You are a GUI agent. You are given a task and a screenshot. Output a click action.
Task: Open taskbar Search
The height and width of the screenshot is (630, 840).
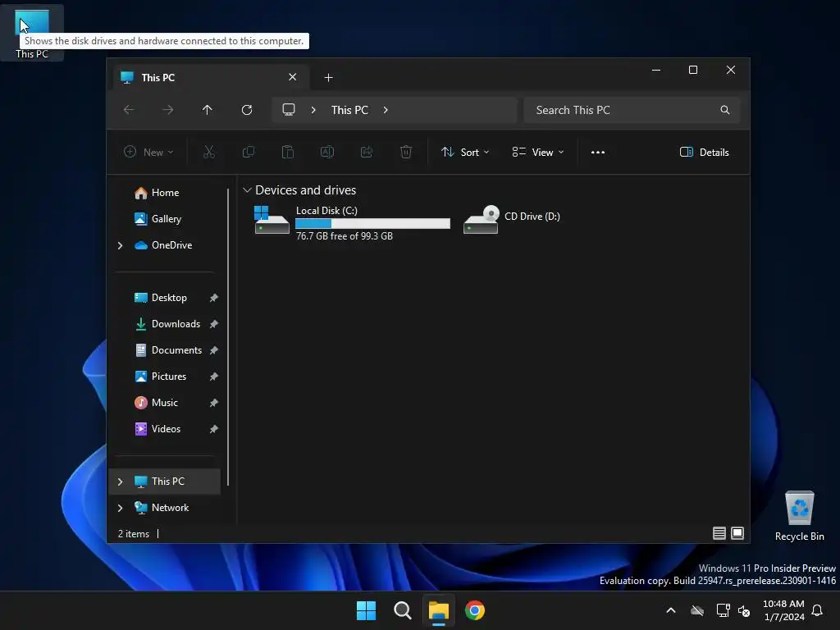tap(402, 610)
